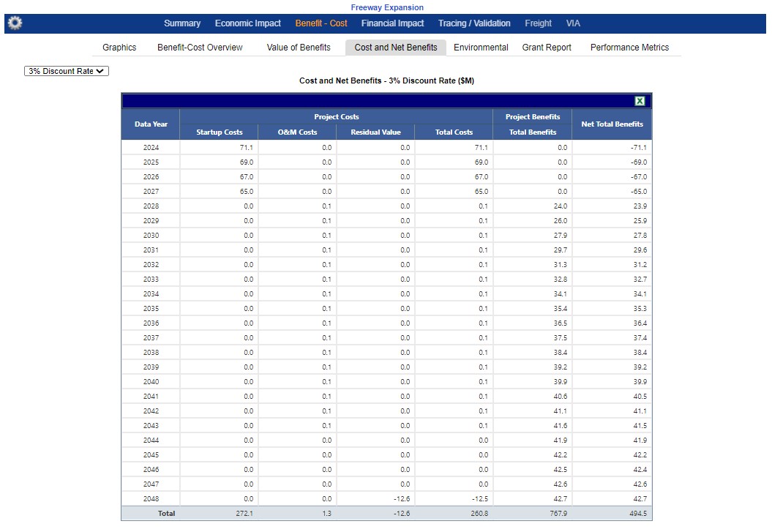This screenshot has width=772, height=532.
Task: Select the Benefit - Cost menu item
Action: click(321, 23)
